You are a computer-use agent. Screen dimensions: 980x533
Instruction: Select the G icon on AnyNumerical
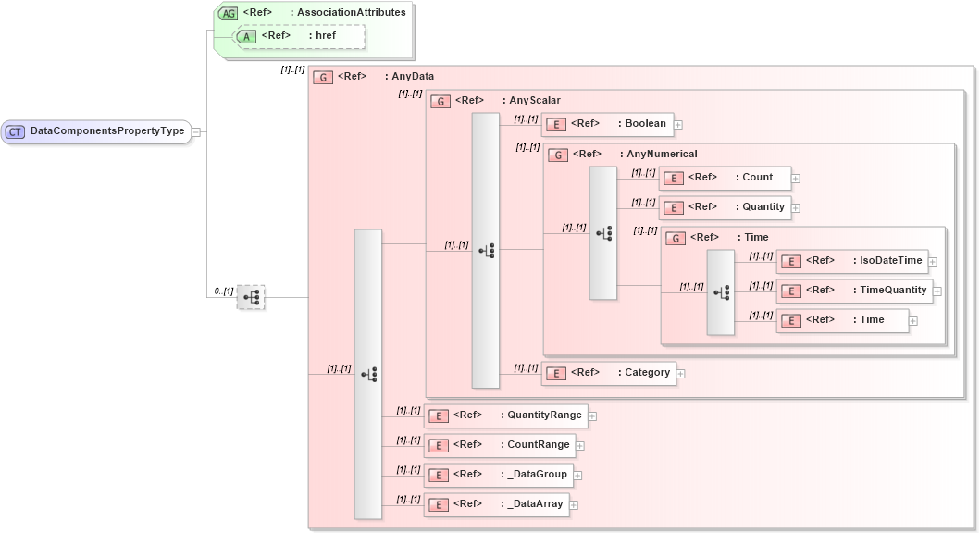pos(558,155)
